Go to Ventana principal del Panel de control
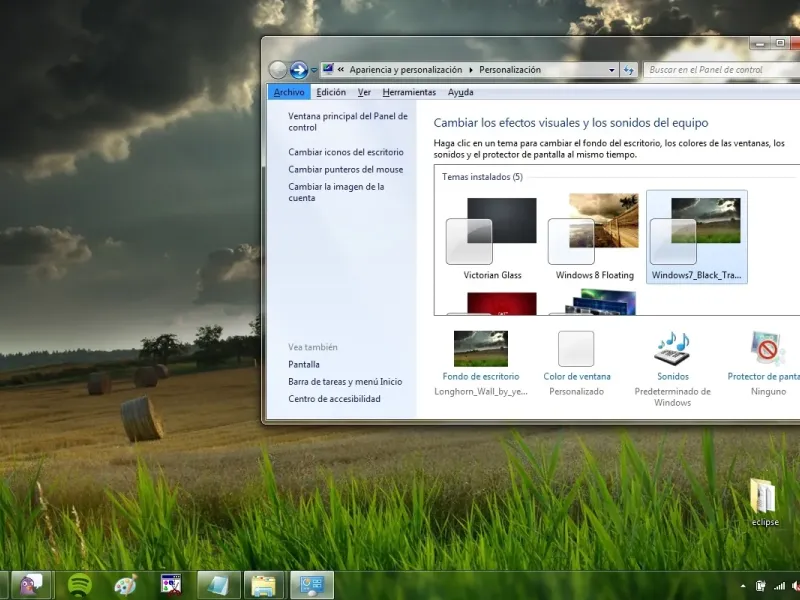The image size is (800, 600). pyautogui.click(x=347, y=122)
